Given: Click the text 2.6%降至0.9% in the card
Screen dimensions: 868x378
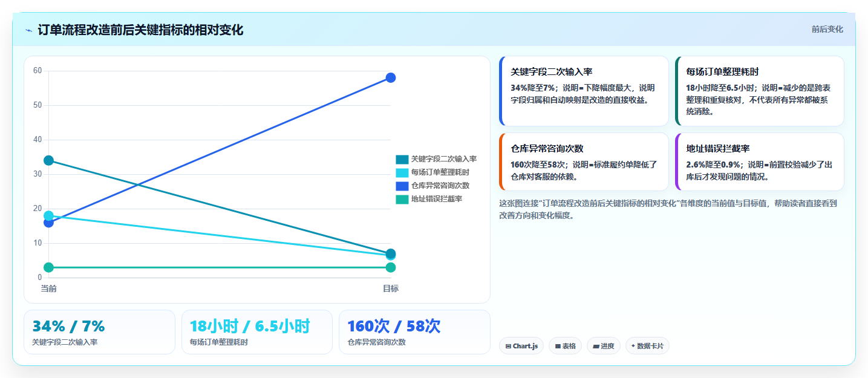Looking at the screenshot, I should click(x=713, y=165).
